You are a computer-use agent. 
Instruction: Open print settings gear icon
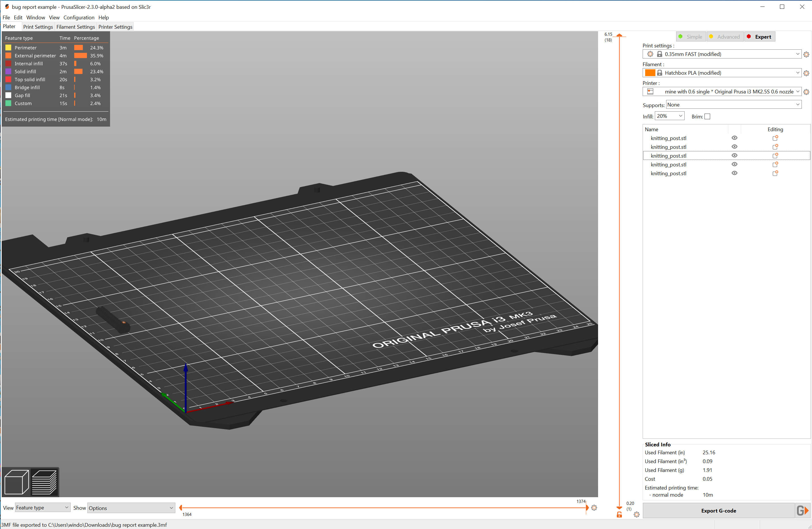tap(806, 55)
